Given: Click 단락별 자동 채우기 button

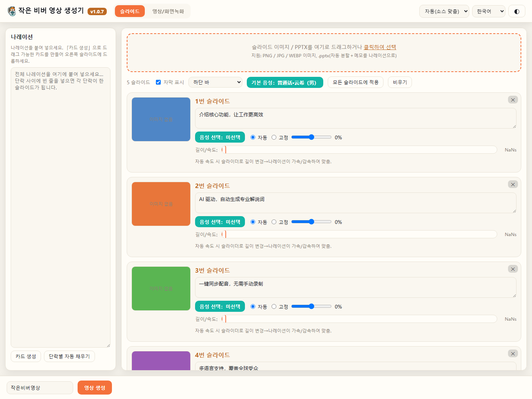Looking at the screenshot, I should pos(69,357).
